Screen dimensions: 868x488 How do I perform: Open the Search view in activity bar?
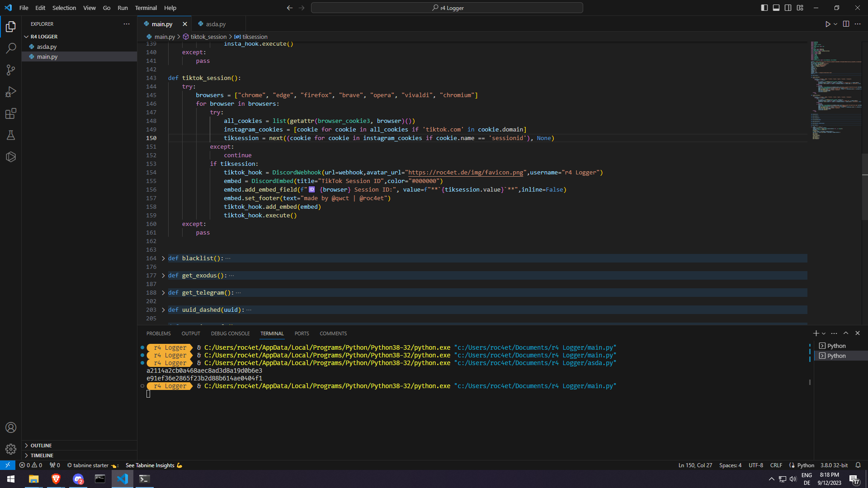point(11,48)
